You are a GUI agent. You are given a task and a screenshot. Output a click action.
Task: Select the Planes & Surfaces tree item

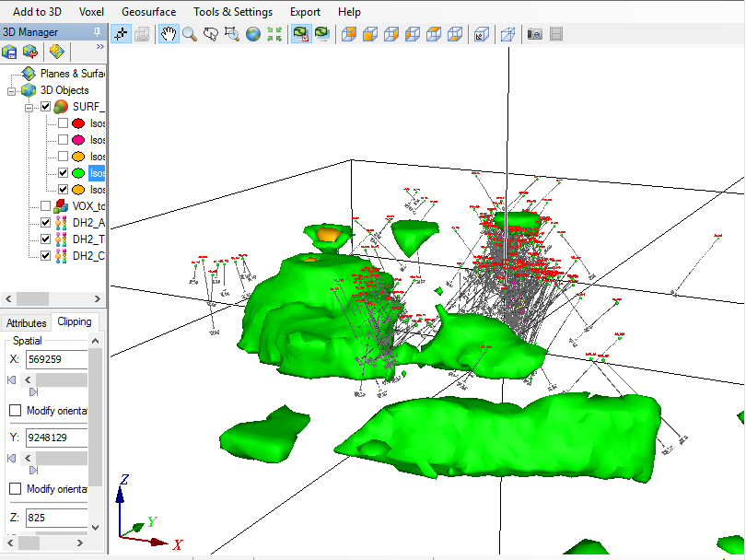tap(72, 73)
